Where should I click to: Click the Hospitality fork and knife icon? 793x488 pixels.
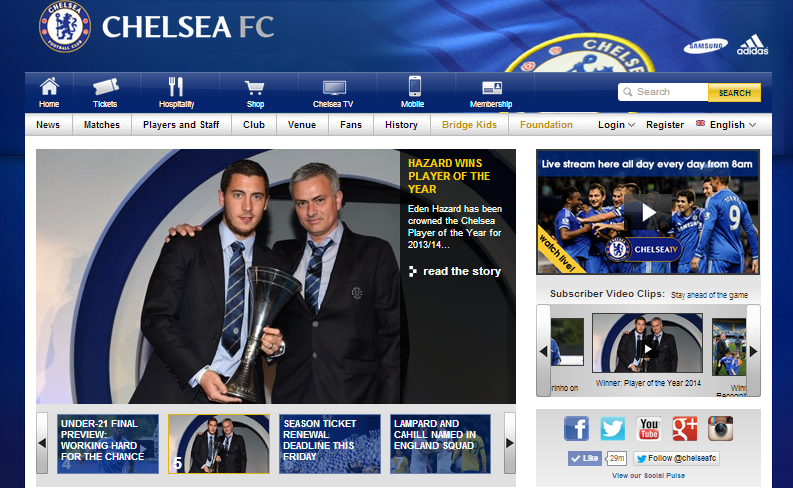(175, 86)
